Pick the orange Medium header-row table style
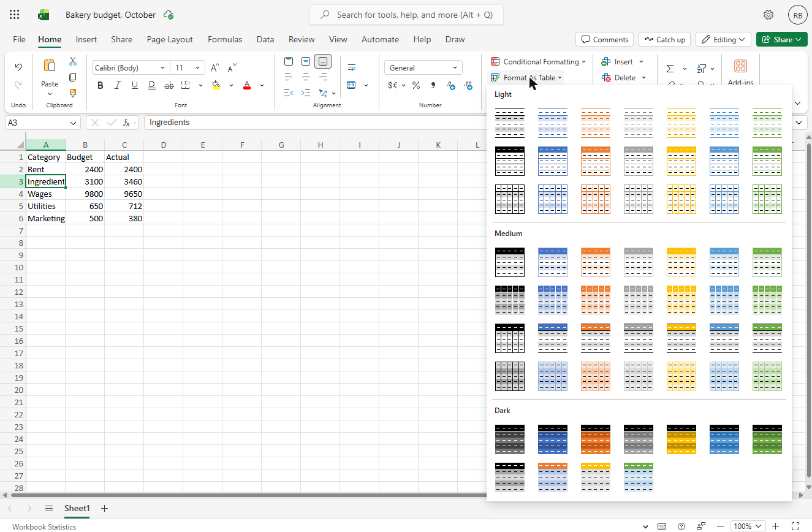Viewport: 812px width, 532px height. pos(596,262)
